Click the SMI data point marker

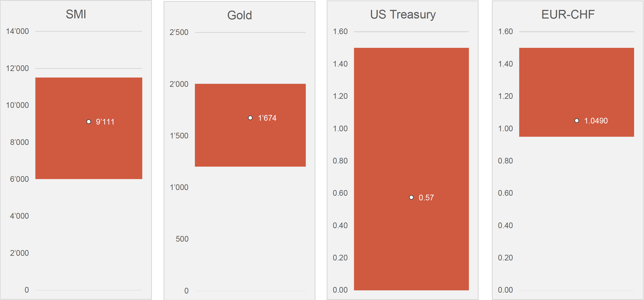pyautogui.click(x=89, y=122)
